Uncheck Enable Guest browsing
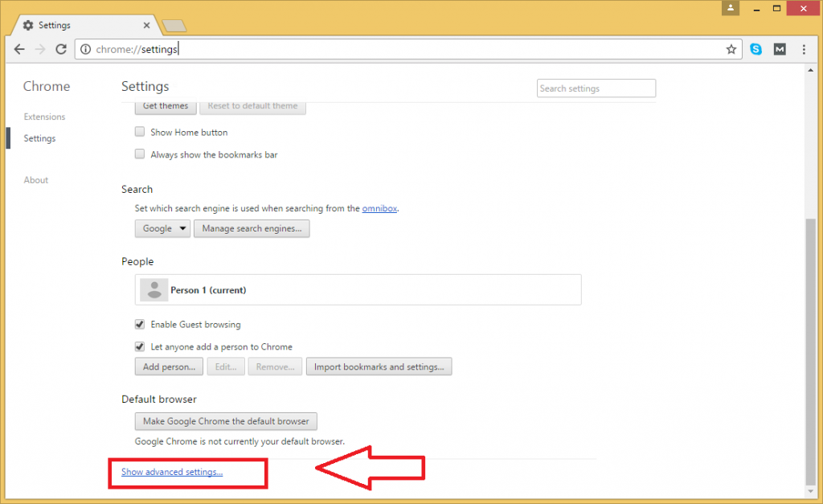 point(140,325)
